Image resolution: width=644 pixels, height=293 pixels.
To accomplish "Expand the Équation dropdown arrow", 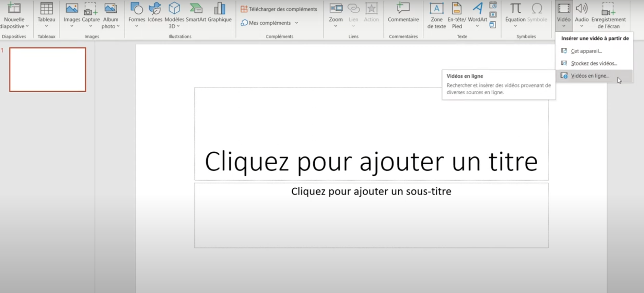I will coord(515,26).
